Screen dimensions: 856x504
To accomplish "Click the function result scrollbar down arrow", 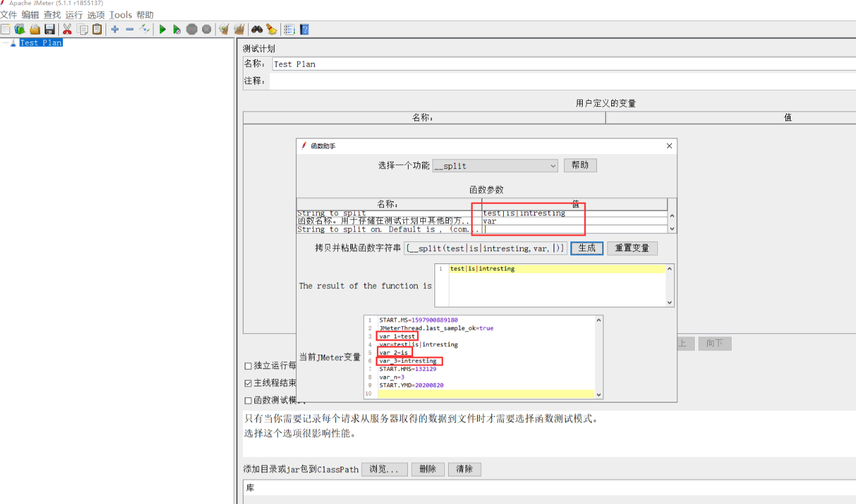I will tap(670, 302).
